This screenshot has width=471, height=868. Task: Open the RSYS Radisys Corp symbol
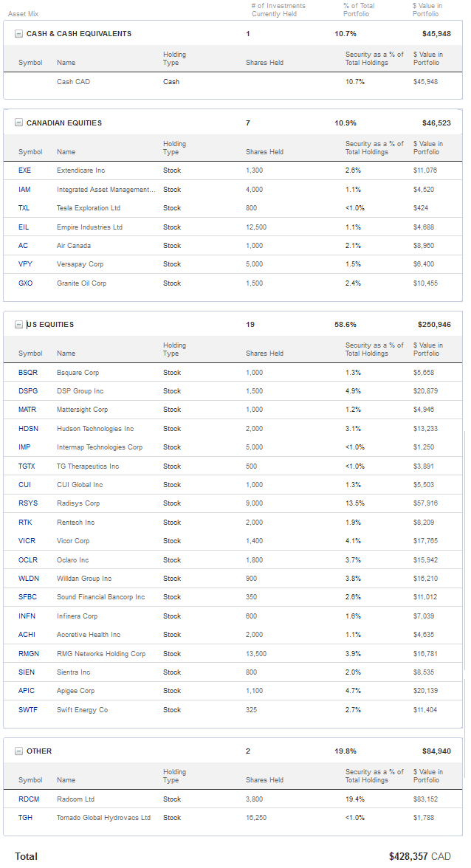27,503
